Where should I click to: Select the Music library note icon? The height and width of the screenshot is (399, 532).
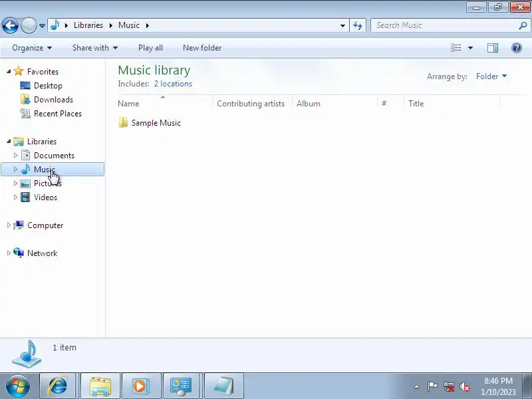(x=25, y=169)
